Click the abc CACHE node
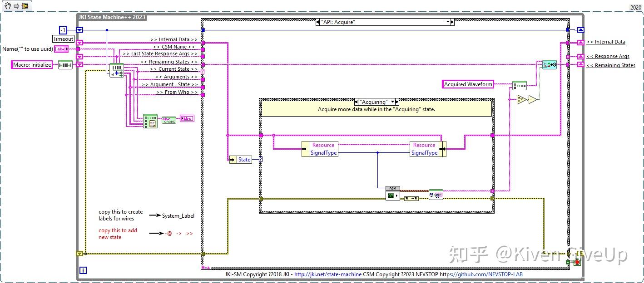 (x=169, y=119)
